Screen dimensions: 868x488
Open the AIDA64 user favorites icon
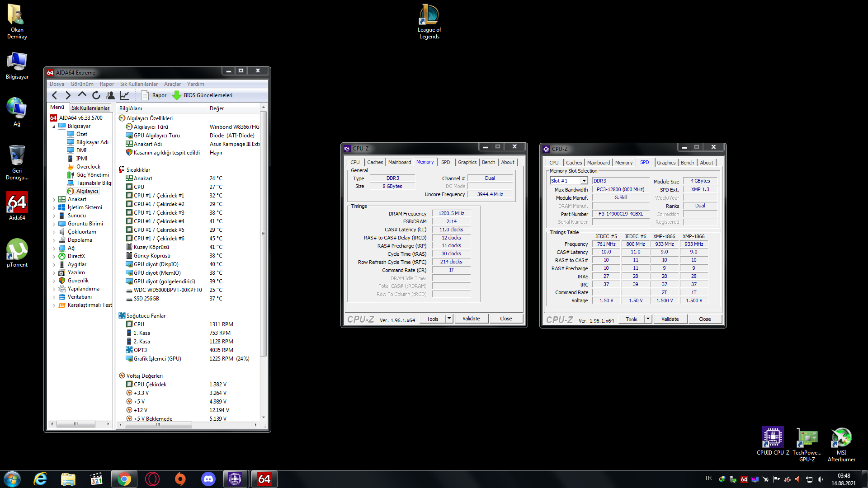point(110,95)
